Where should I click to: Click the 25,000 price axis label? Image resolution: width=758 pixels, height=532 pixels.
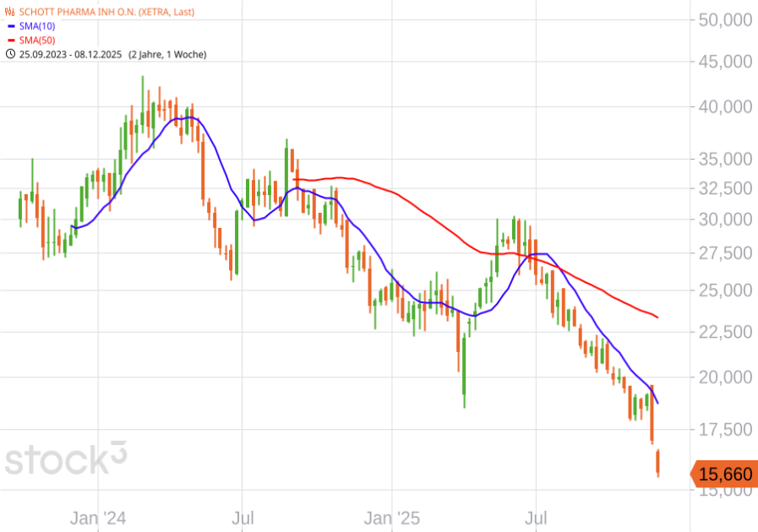click(x=724, y=290)
